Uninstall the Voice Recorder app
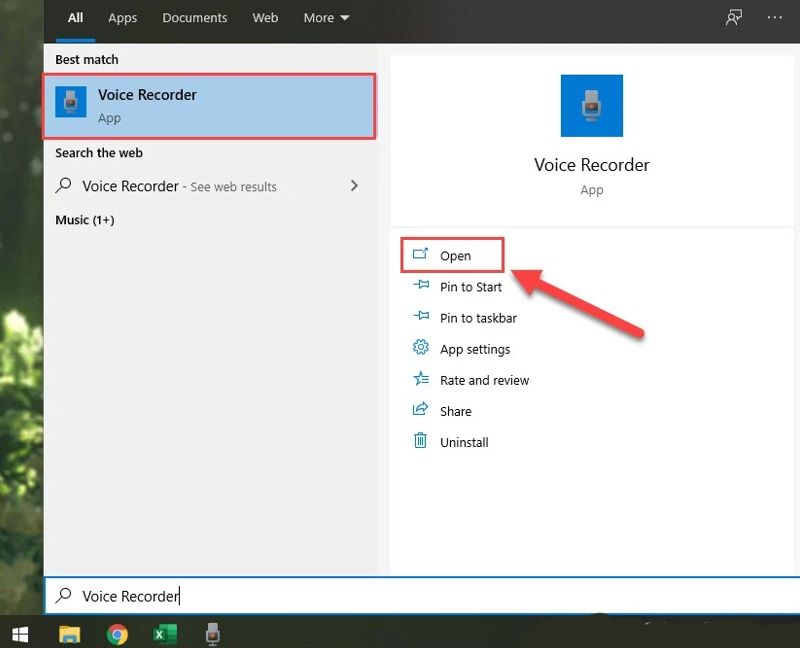Screen dimensions: 800x648 (464, 442)
